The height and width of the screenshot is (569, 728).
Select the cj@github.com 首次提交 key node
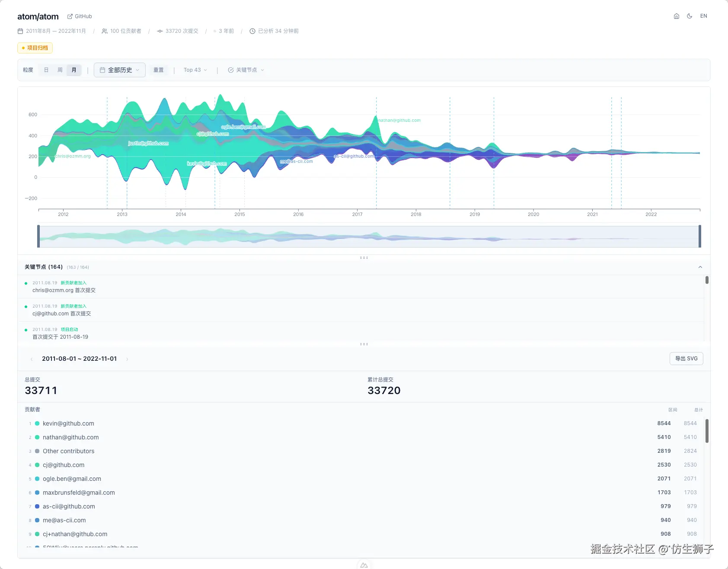(x=361, y=310)
